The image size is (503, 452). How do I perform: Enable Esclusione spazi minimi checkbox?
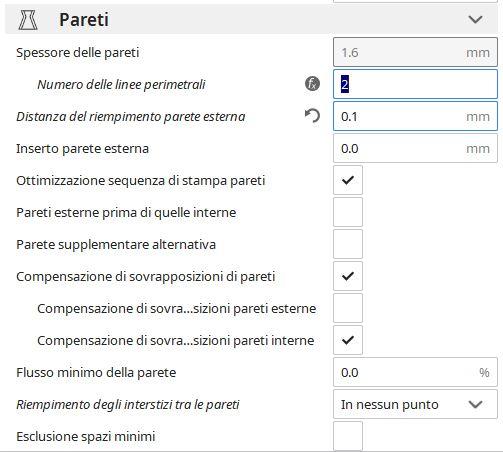(x=348, y=436)
